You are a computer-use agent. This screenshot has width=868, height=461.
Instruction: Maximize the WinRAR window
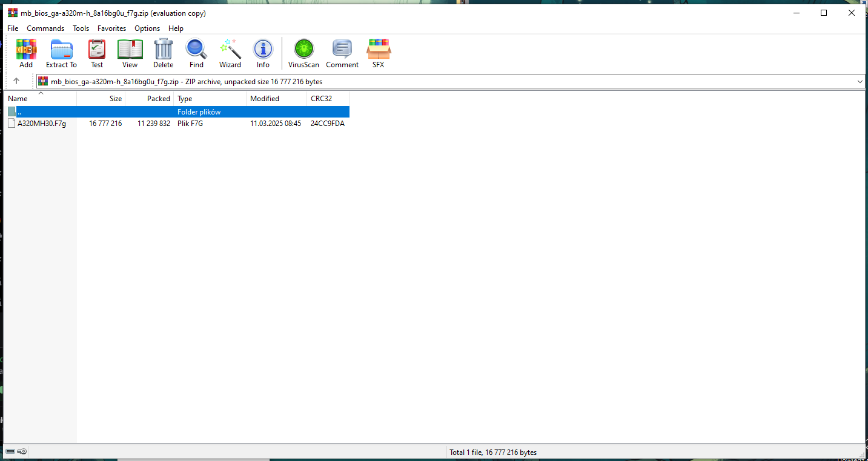824,13
